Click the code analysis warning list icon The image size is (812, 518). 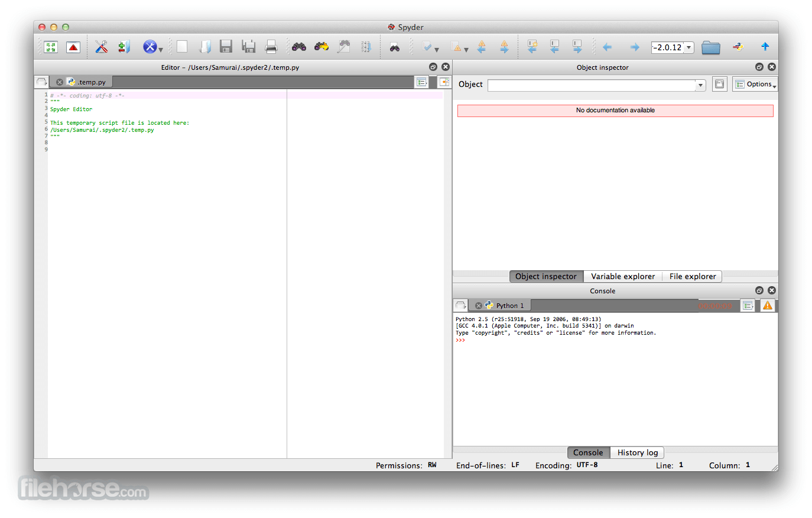[x=456, y=47]
